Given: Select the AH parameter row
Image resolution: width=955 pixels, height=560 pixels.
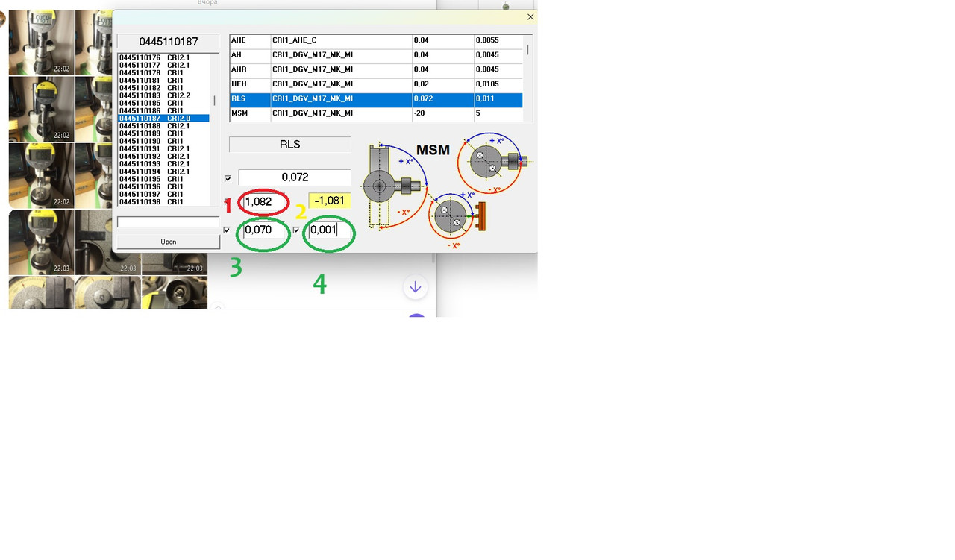Looking at the screenshot, I should coord(376,55).
